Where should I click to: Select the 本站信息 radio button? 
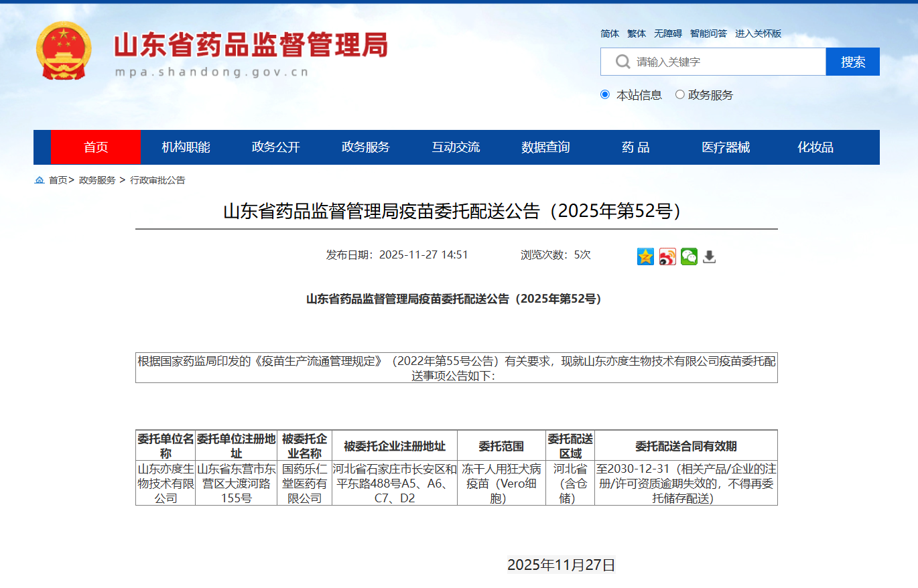pyautogui.click(x=605, y=94)
